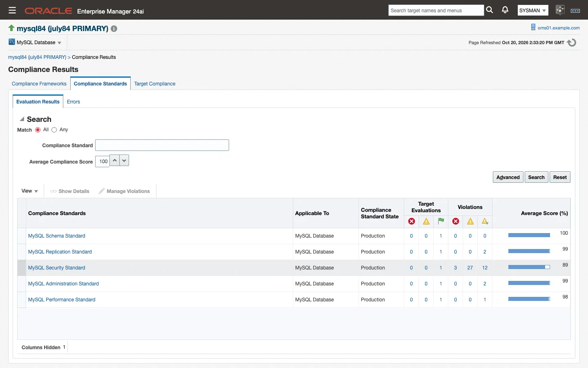Image resolution: width=588 pixels, height=368 pixels.
Task: Click the target up status green arrow
Action: click(x=11, y=28)
